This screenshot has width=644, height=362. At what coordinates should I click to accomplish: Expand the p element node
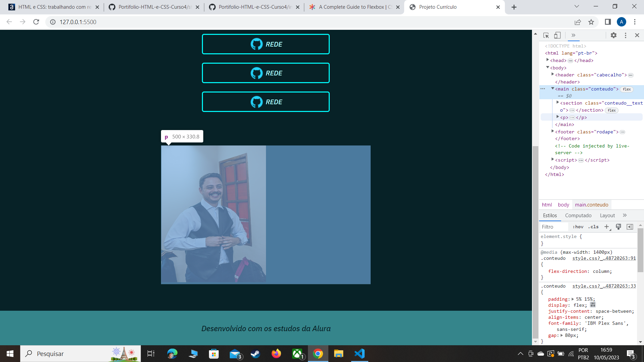point(558,117)
